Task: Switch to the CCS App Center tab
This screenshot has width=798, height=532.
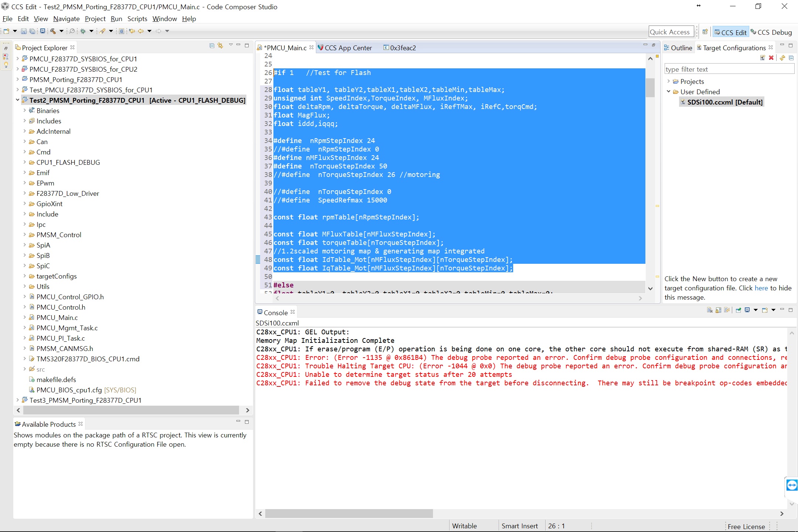Action: pos(348,48)
